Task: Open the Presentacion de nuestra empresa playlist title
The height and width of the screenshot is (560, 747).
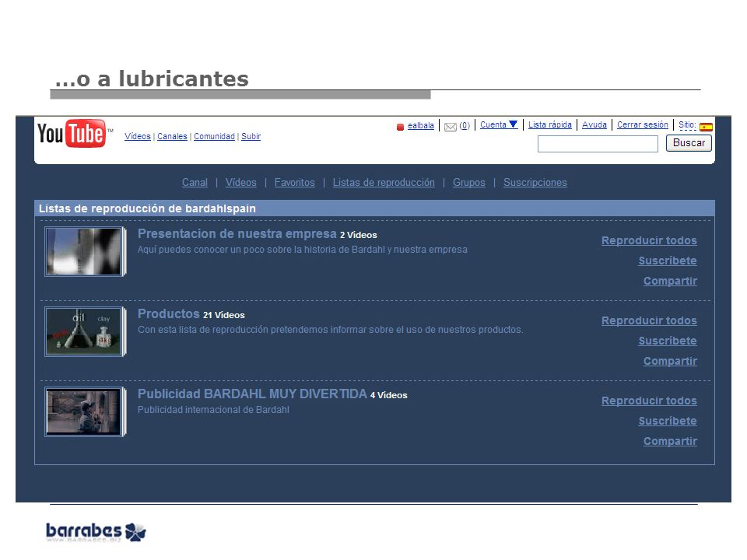Action: pyautogui.click(x=237, y=234)
